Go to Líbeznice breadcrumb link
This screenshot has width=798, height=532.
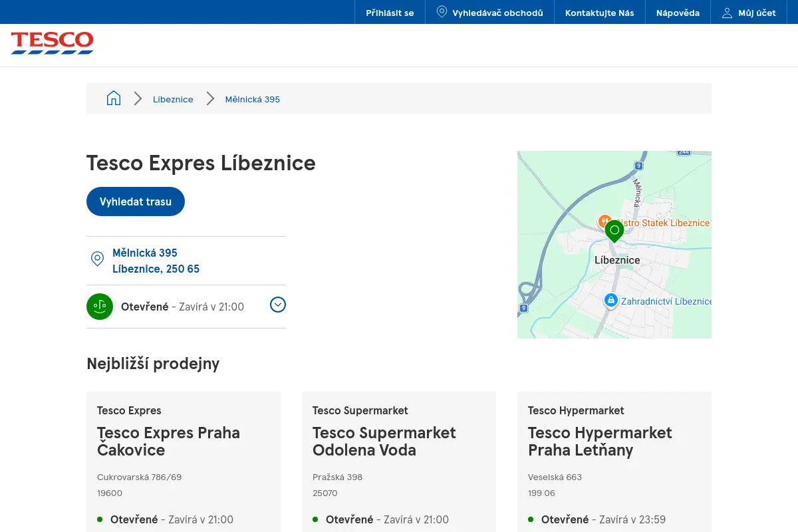[173, 99]
